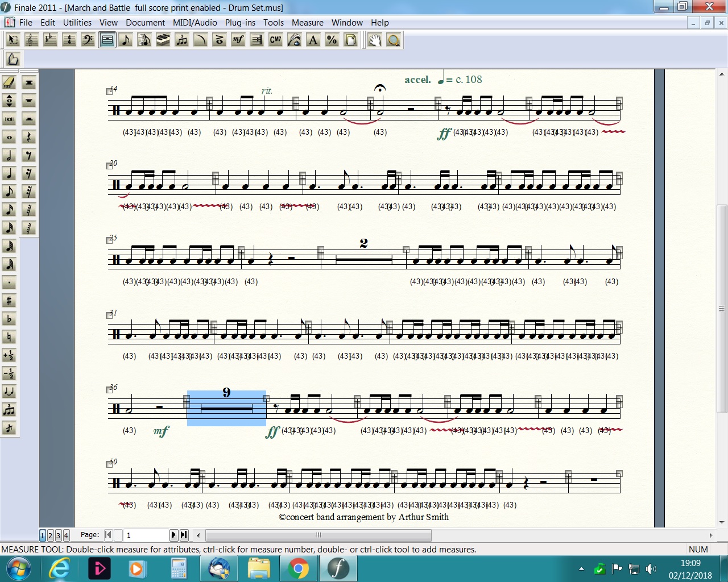Viewport: 728px width, 582px height.
Task: Open the MIDI/Audio menu
Action: pos(195,23)
